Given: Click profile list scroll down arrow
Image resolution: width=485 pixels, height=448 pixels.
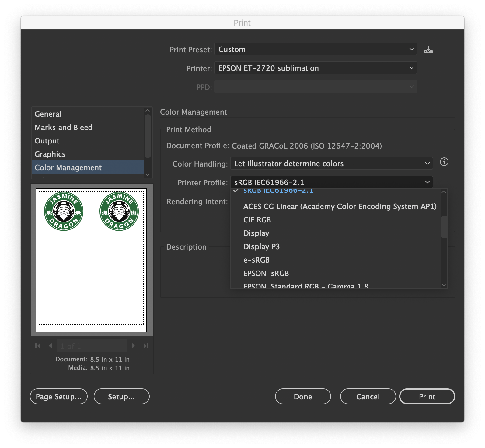Looking at the screenshot, I should tap(444, 285).
